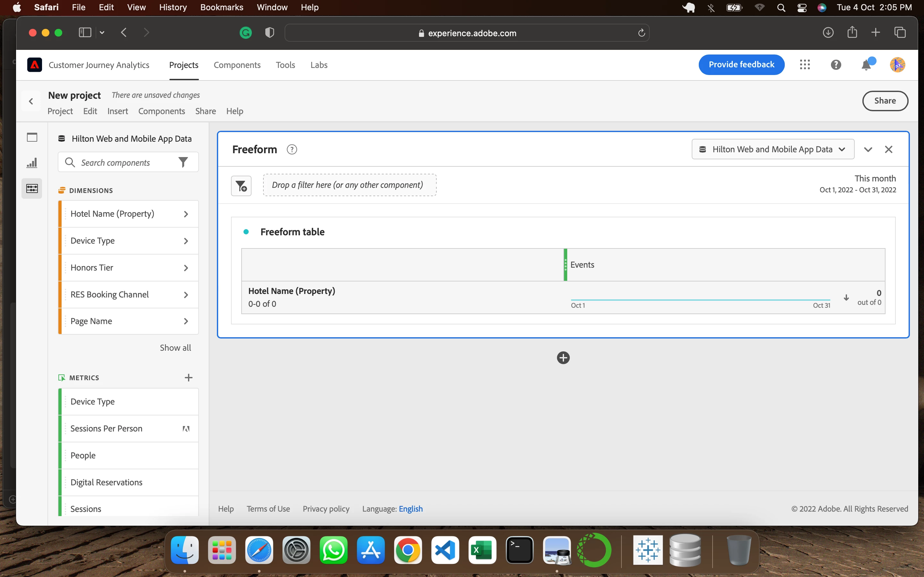Click the Provide feedback button
This screenshot has height=577, width=924.
(x=741, y=64)
